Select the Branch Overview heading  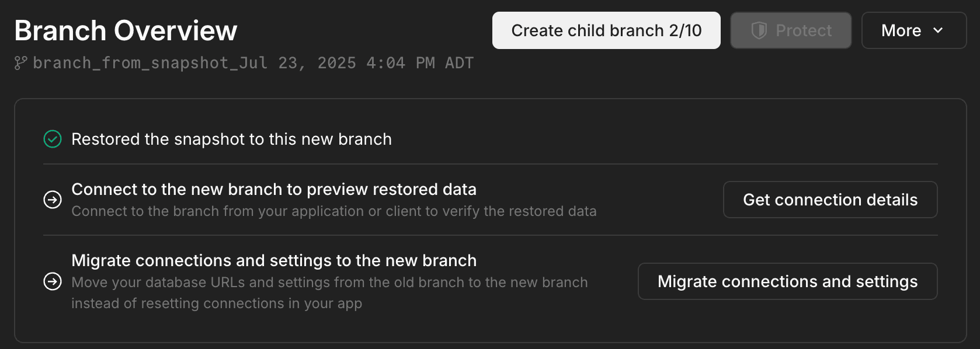[x=126, y=30]
